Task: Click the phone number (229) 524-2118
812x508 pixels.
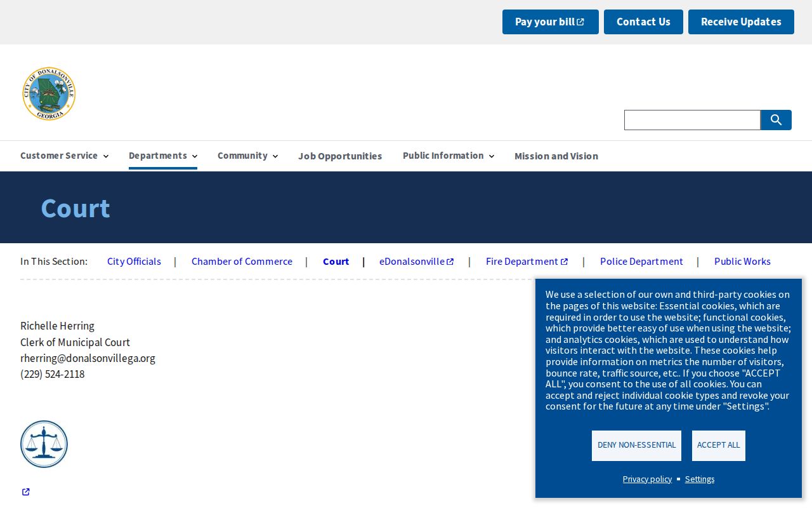Action: coord(52,374)
